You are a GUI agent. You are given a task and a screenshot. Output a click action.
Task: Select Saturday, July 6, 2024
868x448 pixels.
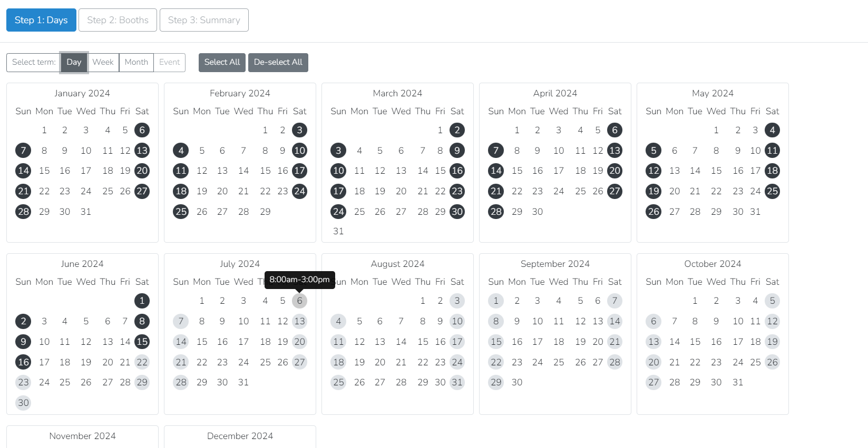pos(299,301)
